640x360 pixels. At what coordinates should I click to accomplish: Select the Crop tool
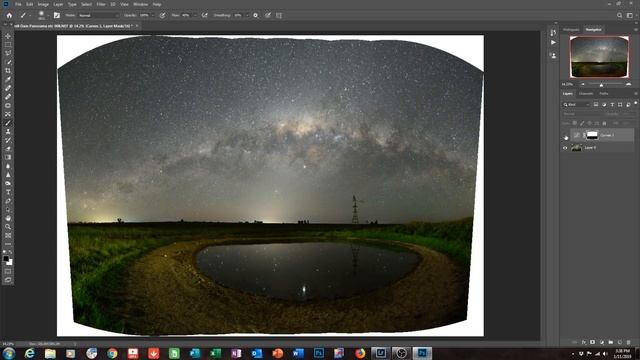point(8,71)
